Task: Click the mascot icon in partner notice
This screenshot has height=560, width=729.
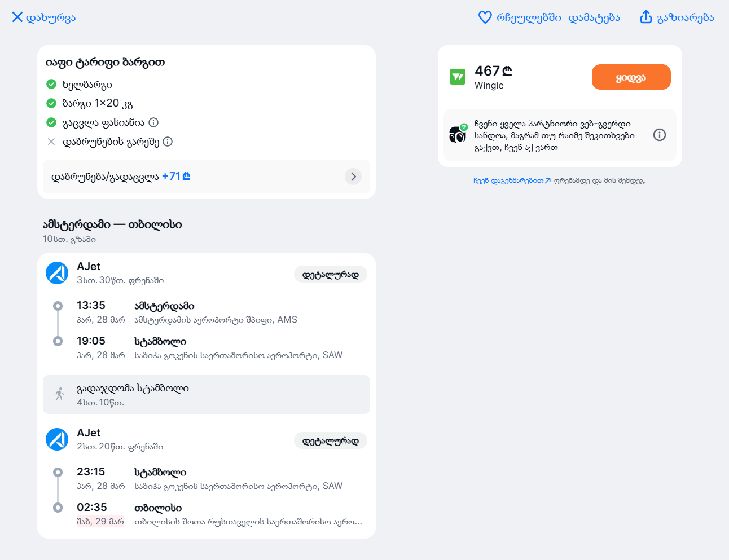Action: 458,134
